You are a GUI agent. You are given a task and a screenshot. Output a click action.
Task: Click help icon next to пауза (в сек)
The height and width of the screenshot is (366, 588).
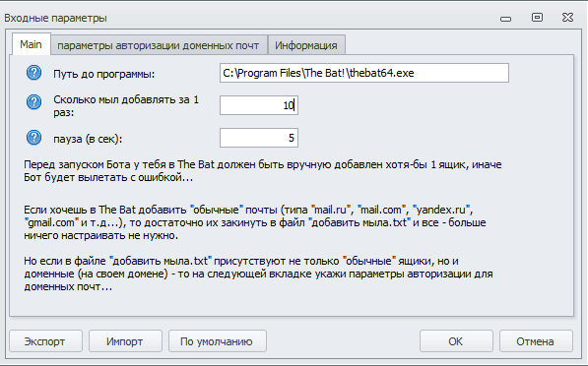[x=33, y=138]
